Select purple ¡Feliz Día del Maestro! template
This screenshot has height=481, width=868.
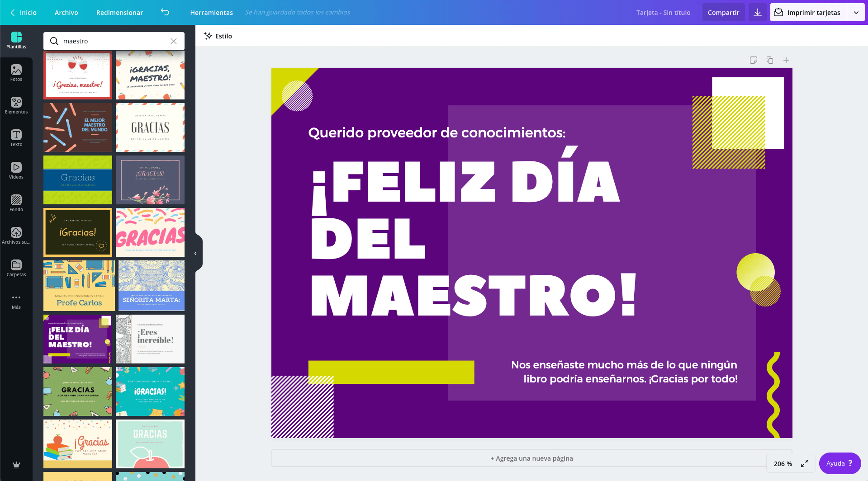click(x=78, y=339)
